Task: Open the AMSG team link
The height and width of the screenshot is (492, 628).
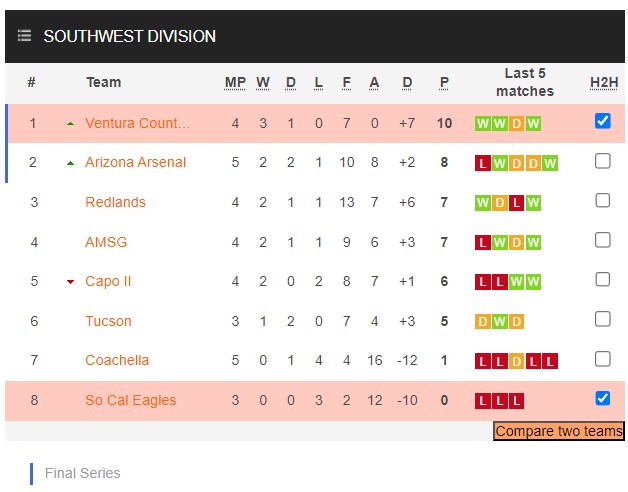Action: [106, 242]
